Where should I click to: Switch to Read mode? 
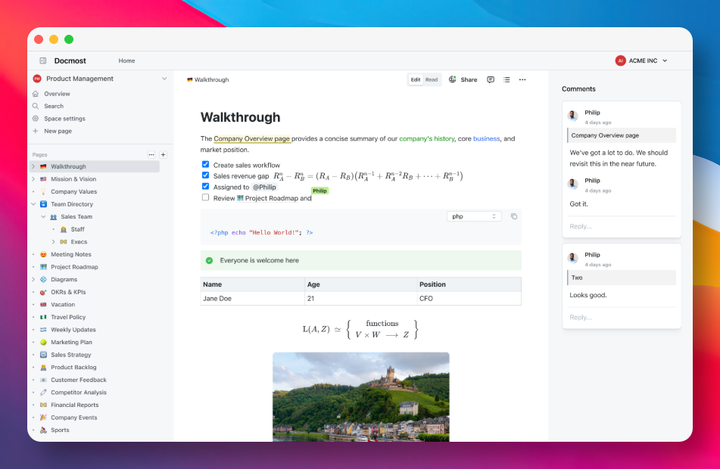[x=432, y=79]
